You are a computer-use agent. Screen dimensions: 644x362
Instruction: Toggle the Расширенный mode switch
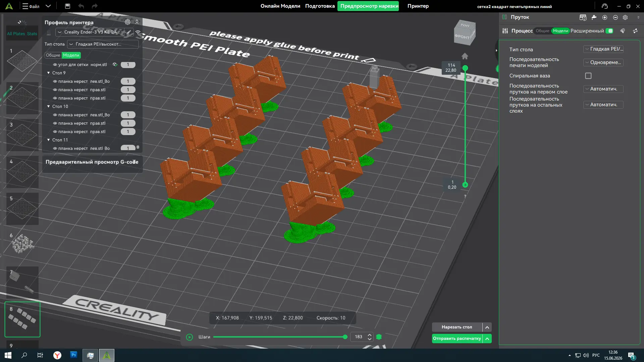click(609, 31)
